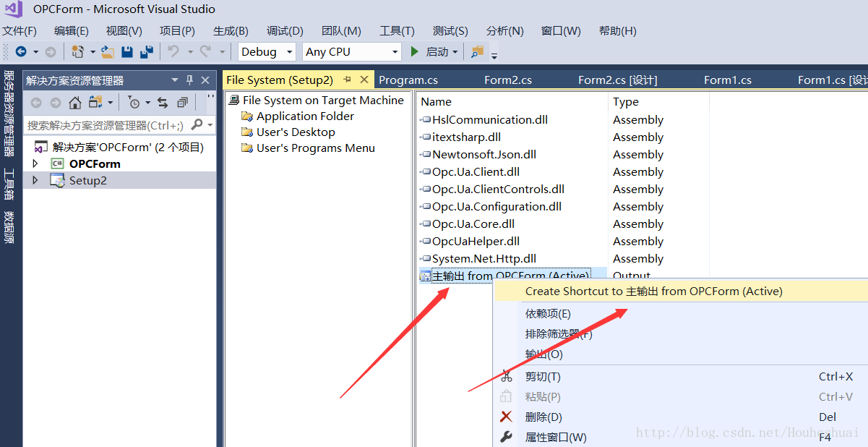The height and width of the screenshot is (447, 868).
Task: Open the 调试(D) menu
Action: pyautogui.click(x=285, y=31)
